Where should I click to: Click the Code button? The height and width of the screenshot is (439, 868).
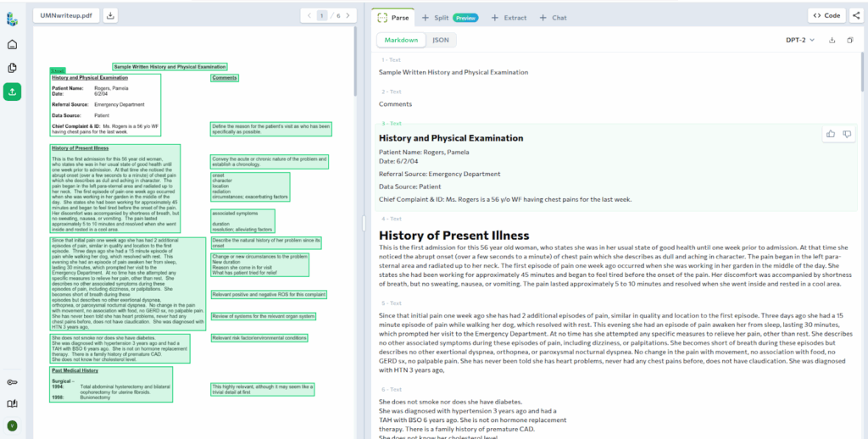click(x=826, y=15)
